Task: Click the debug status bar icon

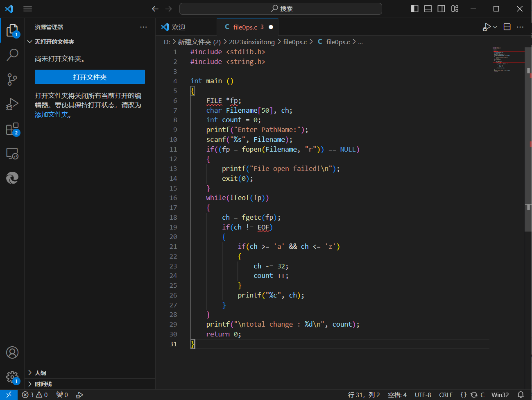Action: click(80, 395)
